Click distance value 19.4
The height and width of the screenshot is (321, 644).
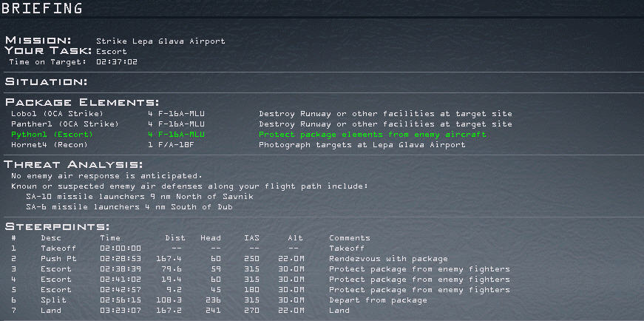(x=172, y=279)
